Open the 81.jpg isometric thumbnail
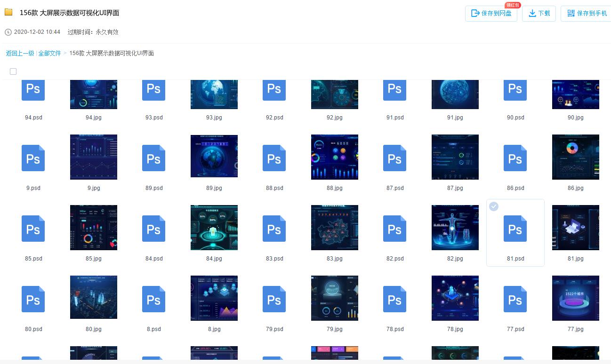The image size is (611, 364). pos(576,228)
